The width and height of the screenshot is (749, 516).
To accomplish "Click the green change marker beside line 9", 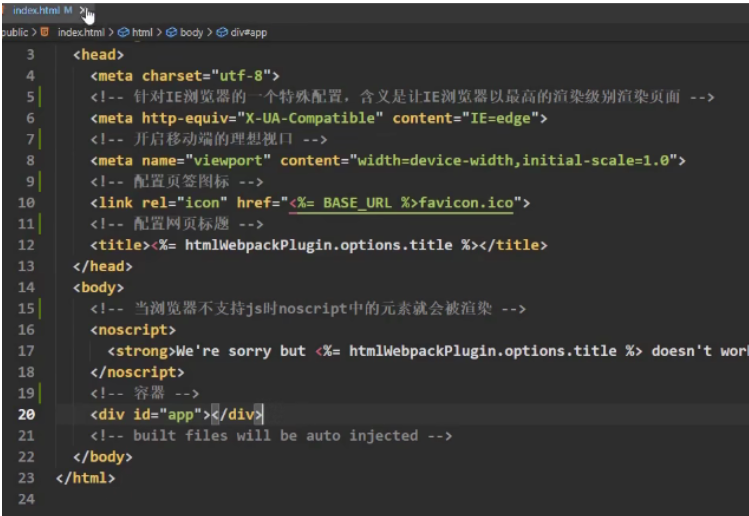I will click(x=39, y=181).
